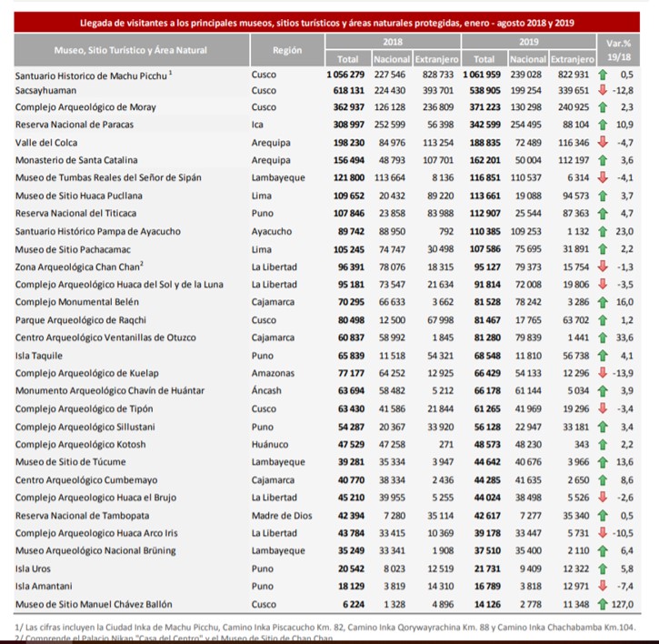
Task: Click red arrow in Kuelap row
Action: tap(603, 372)
